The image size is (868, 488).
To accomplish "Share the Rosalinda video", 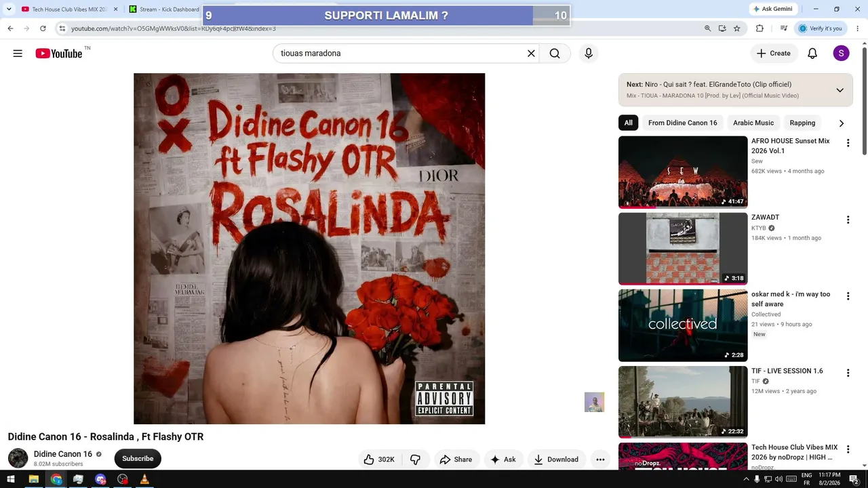I will (x=456, y=460).
